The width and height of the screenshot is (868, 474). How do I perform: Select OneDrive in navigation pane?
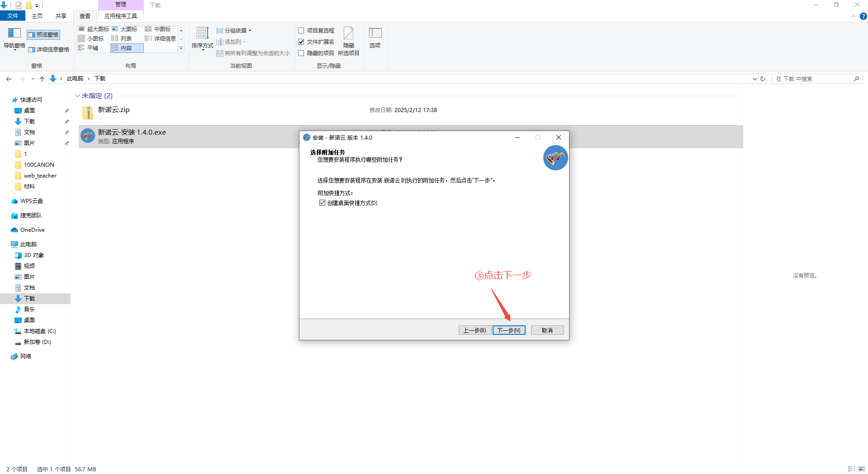(33, 230)
